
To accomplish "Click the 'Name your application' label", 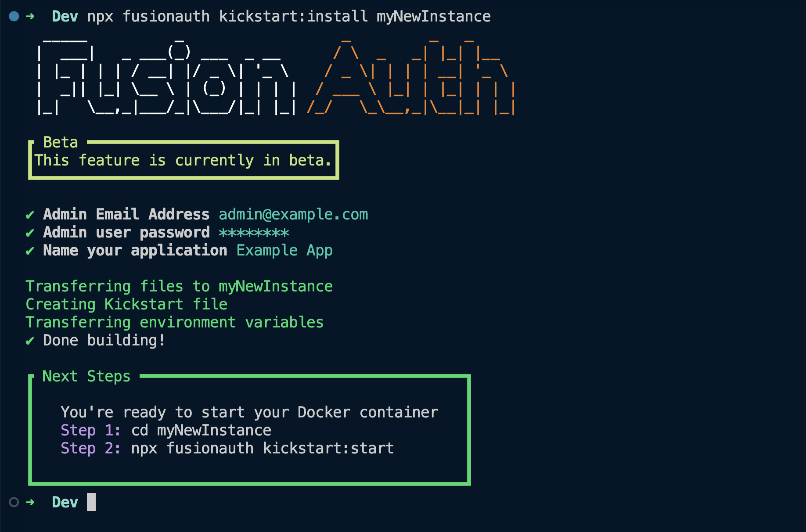I will pyautogui.click(x=135, y=250).
